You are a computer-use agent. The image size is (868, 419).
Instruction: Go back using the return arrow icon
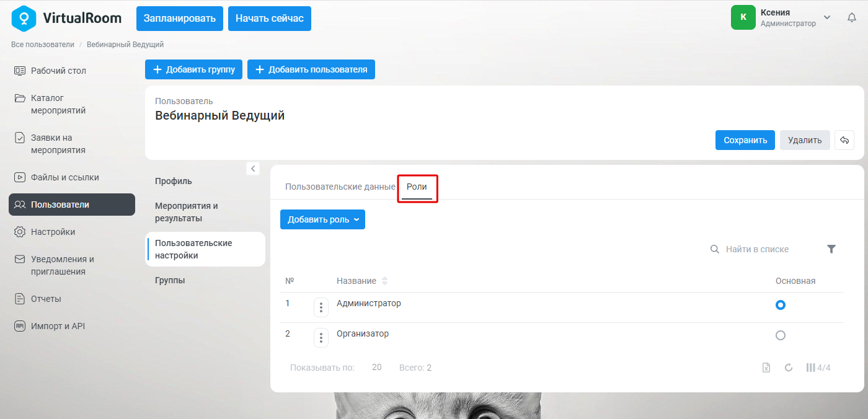coord(844,140)
